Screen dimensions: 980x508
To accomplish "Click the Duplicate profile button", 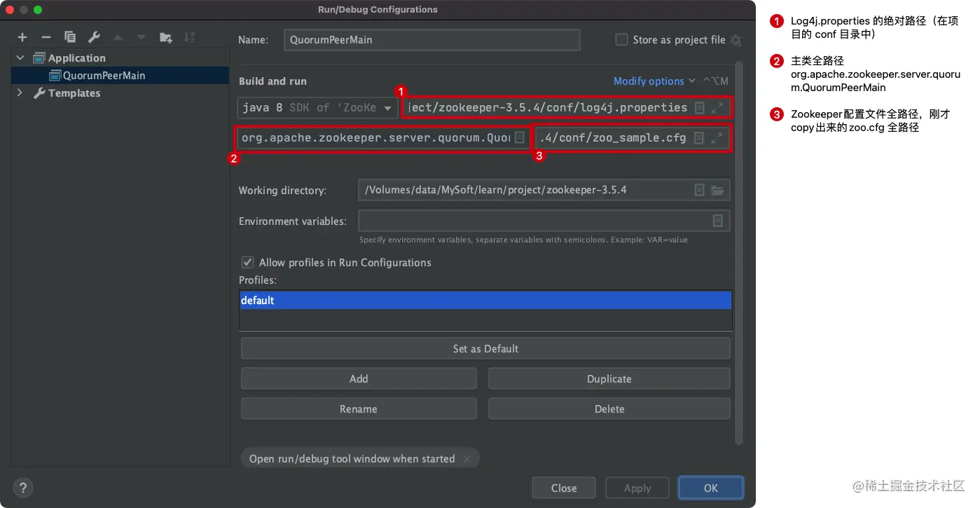I will click(x=609, y=378).
